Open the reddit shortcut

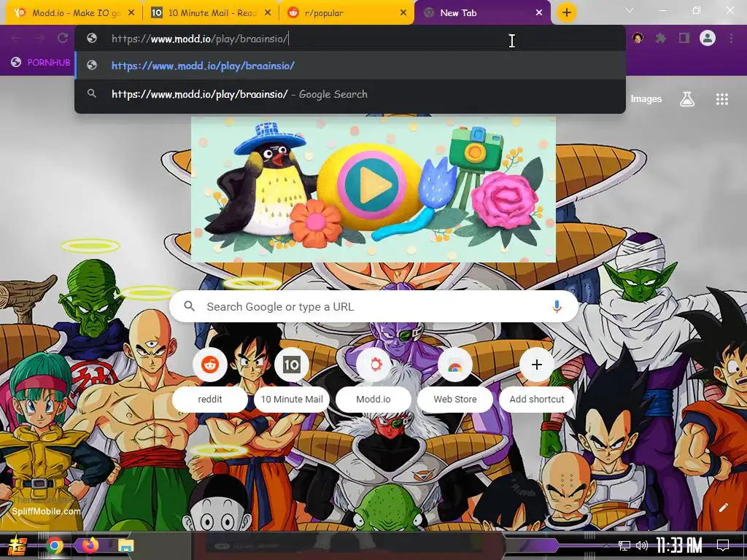[210, 380]
